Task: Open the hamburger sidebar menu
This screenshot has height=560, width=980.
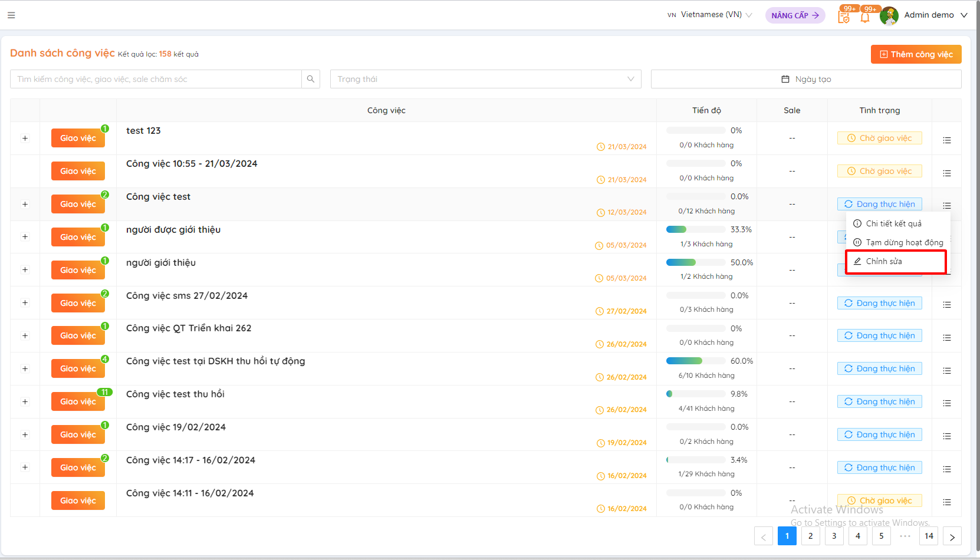Action: coord(11,15)
